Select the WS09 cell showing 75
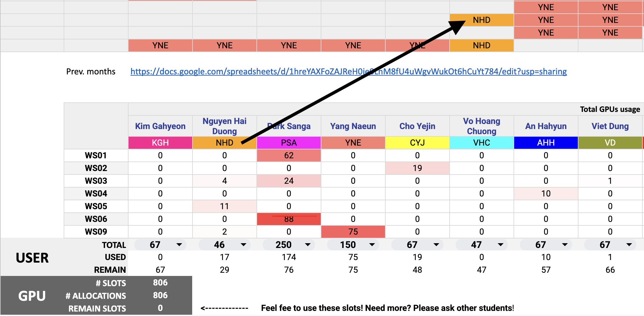Image resolution: width=644 pixels, height=316 pixels. [353, 232]
